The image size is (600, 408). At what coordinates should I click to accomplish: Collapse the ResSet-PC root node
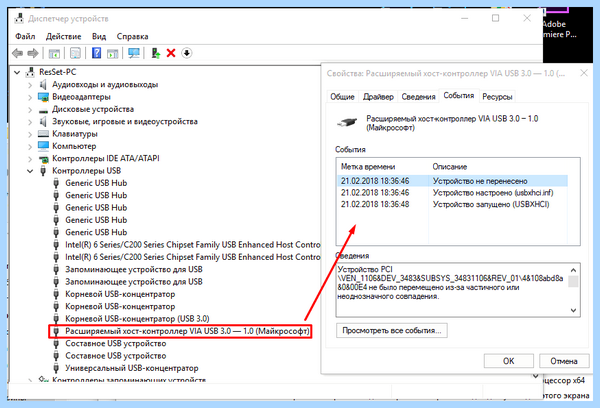tap(17, 72)
